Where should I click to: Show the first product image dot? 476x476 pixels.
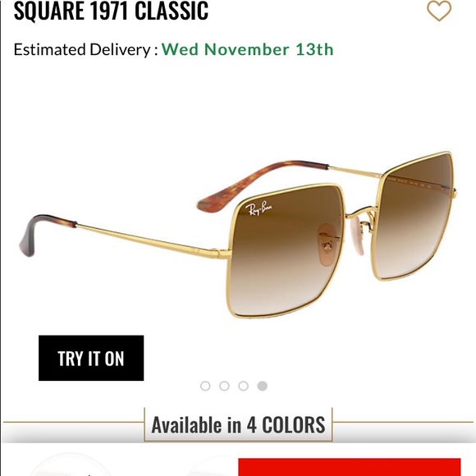[x=205, y=386]
